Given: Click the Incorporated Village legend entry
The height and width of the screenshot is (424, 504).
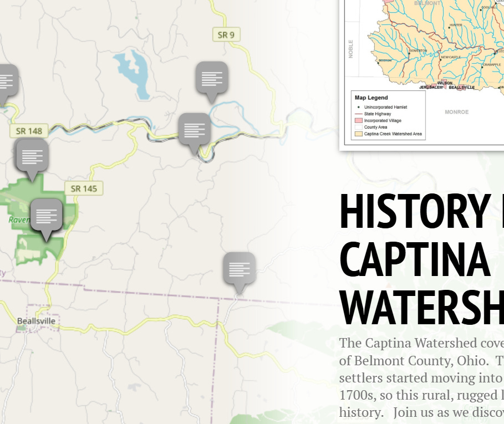Looking at the screenshot, I should coord(383,121).
